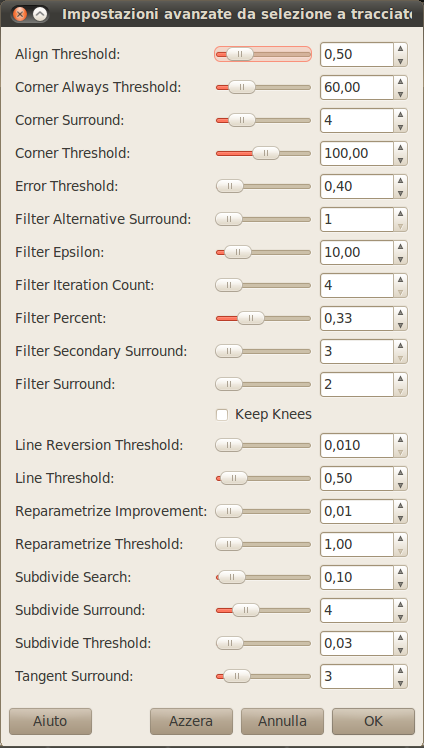Enable the Keep Knees checkbox

(x=222, y=415)
